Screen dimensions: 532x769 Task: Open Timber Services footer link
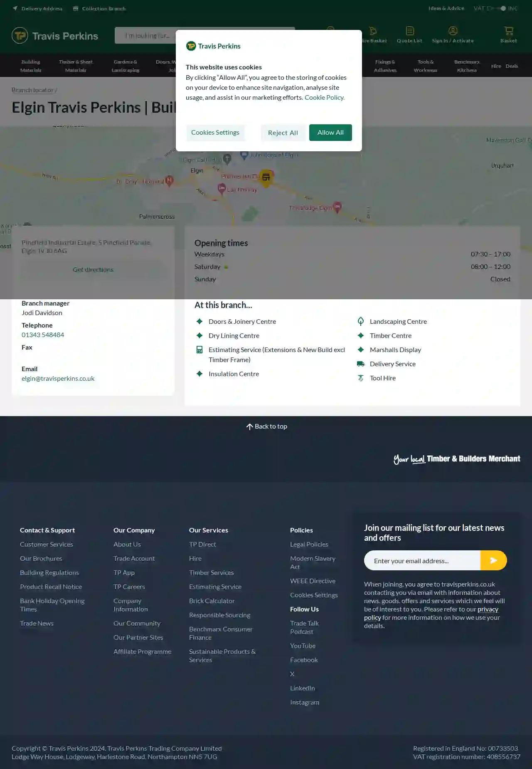coord(212,572)
